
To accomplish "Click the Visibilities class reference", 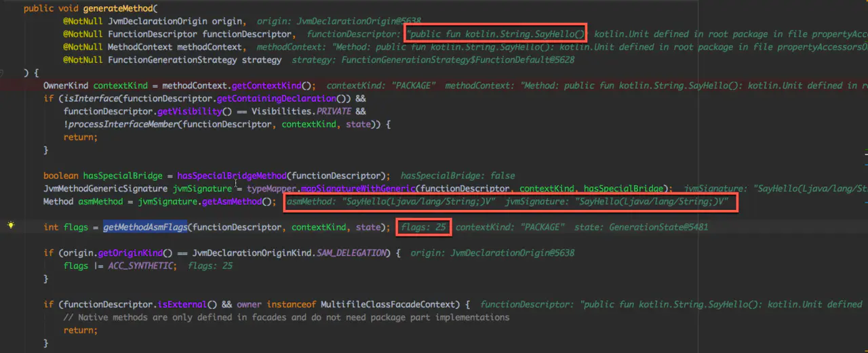I will tap(281, 111).
